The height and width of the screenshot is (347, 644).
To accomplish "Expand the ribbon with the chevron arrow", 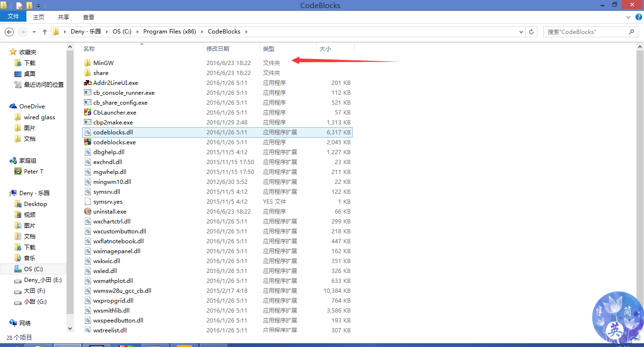I will tap(628, 17).
